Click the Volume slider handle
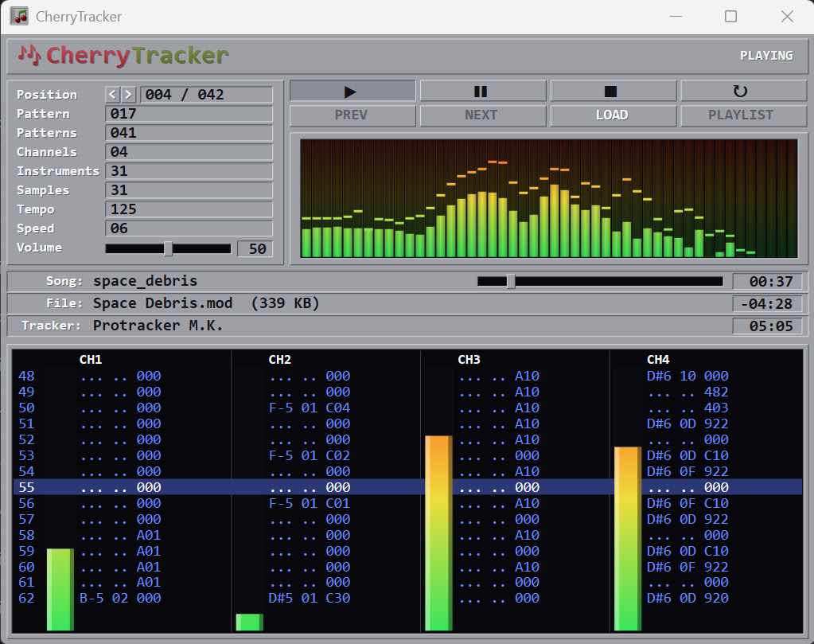 coord(168,249)
